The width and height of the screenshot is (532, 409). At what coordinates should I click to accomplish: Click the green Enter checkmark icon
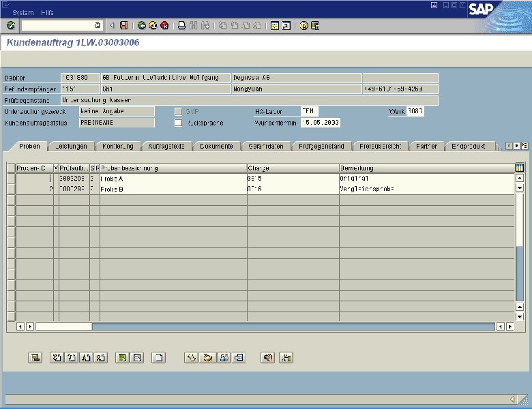click(10, 25)
